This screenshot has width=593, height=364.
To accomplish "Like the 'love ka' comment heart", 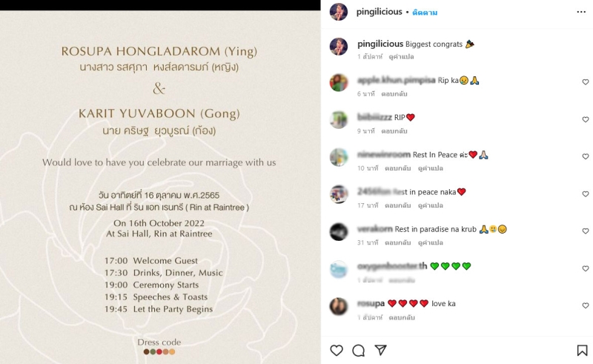I will tap(586, 305).
